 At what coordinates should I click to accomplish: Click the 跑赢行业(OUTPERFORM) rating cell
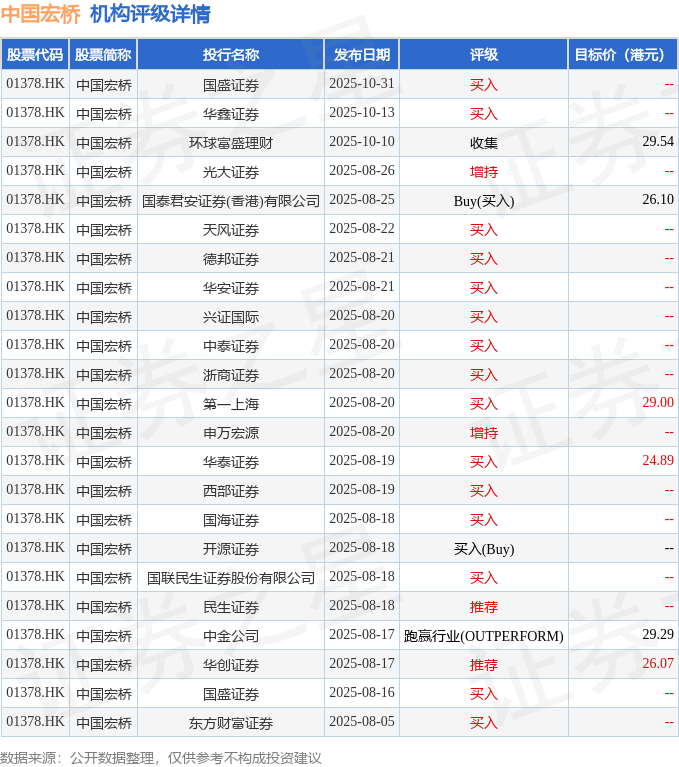click(x=484, y=636)
